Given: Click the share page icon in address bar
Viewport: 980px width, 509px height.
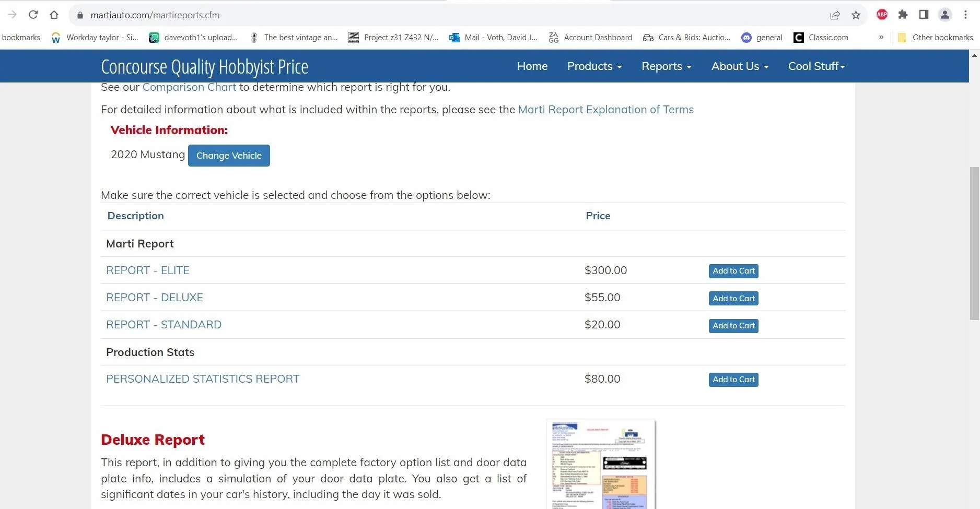Looking at the screenshot, I should 835,15.
